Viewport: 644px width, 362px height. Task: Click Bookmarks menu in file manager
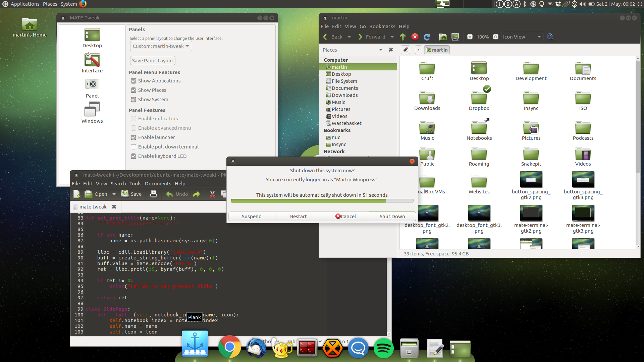(x=382, y=26)
